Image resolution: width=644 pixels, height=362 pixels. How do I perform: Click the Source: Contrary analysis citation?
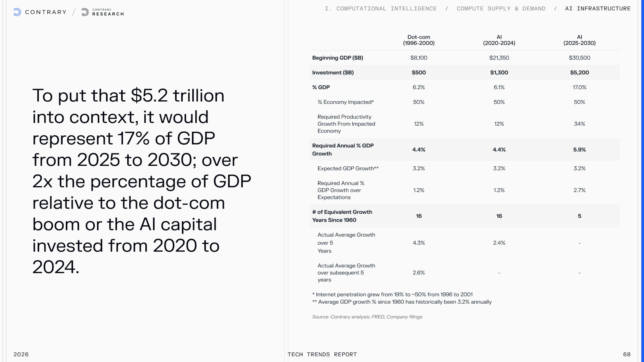click(x=367, y=317)
